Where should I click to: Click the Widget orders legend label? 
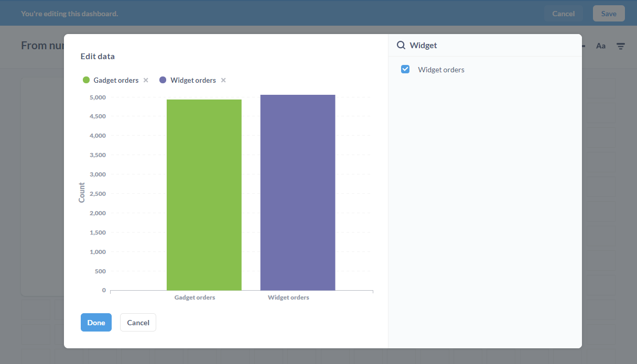coord(193,80)
